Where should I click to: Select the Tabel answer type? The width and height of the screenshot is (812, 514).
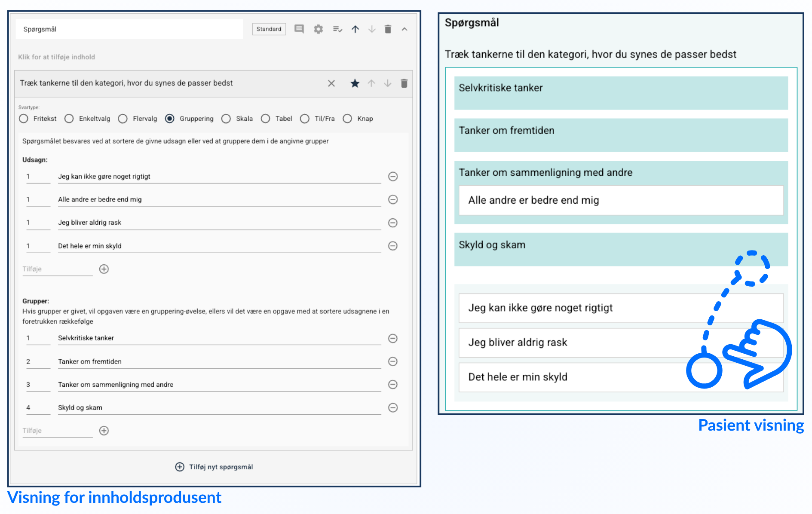click(x=266, y=119)
